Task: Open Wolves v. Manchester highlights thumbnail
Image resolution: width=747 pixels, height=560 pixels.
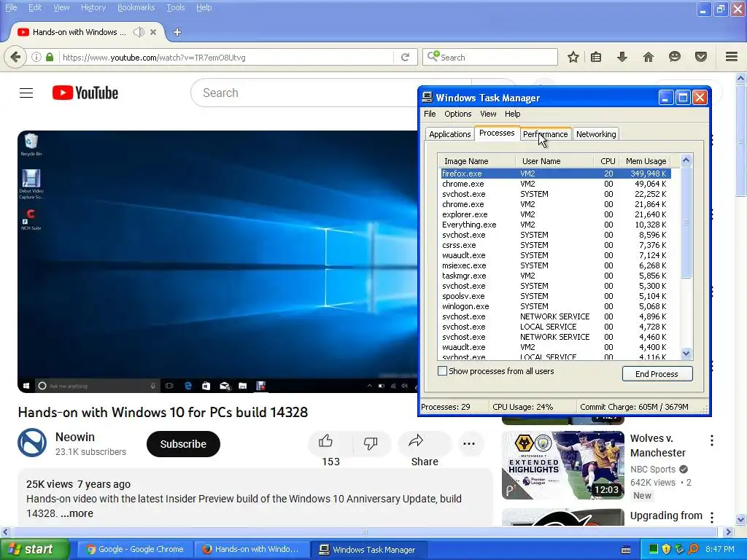Action: click(x=562, y=465)
